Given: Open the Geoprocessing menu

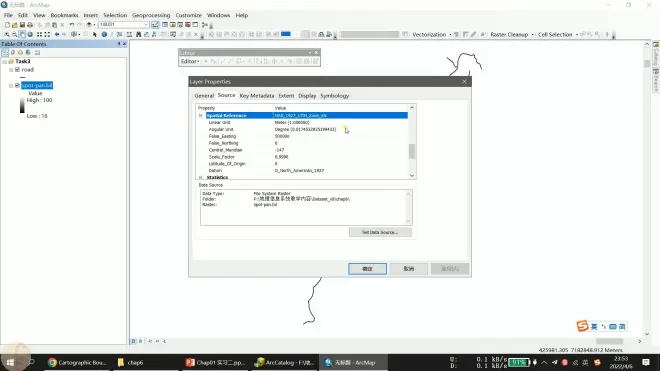Looking at the screenshot, I should click(151, 15).
